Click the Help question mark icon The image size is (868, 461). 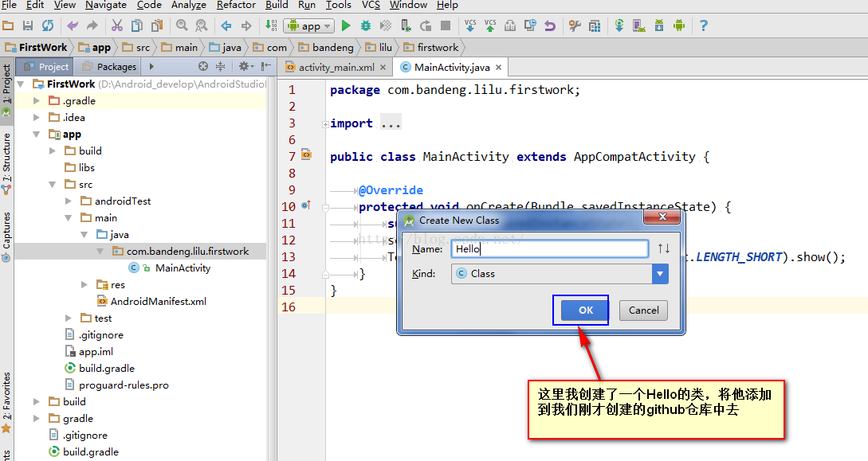pyautogui.click(x=704, y=25)
